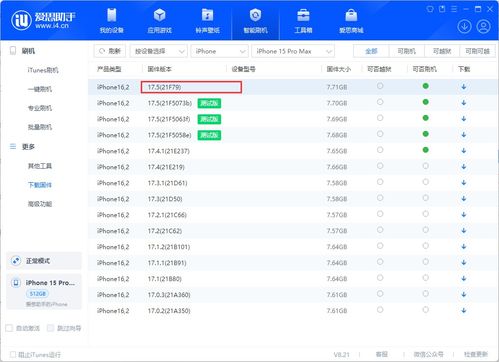Expand the iPhone 15 Pro Max model dropdown

(x=293, y=51)
